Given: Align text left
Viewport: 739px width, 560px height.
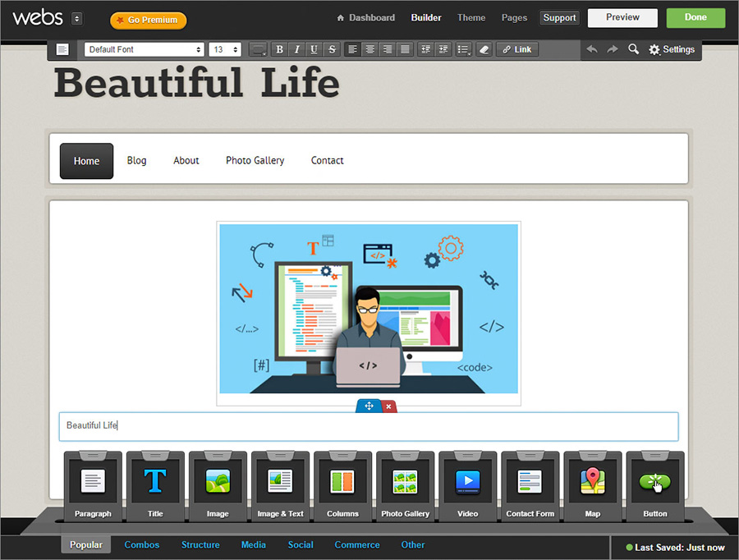Looking at the screenshot, I should [x=352, y=49].
